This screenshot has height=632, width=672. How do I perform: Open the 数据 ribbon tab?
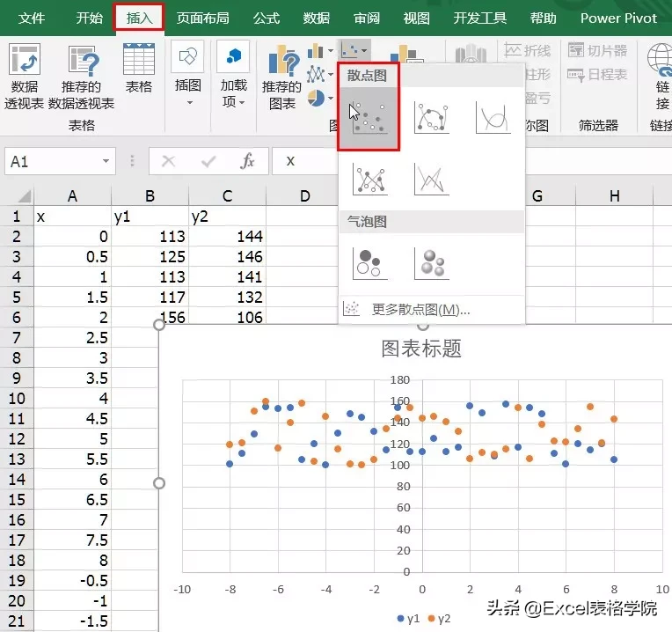[x=317, y=18]
